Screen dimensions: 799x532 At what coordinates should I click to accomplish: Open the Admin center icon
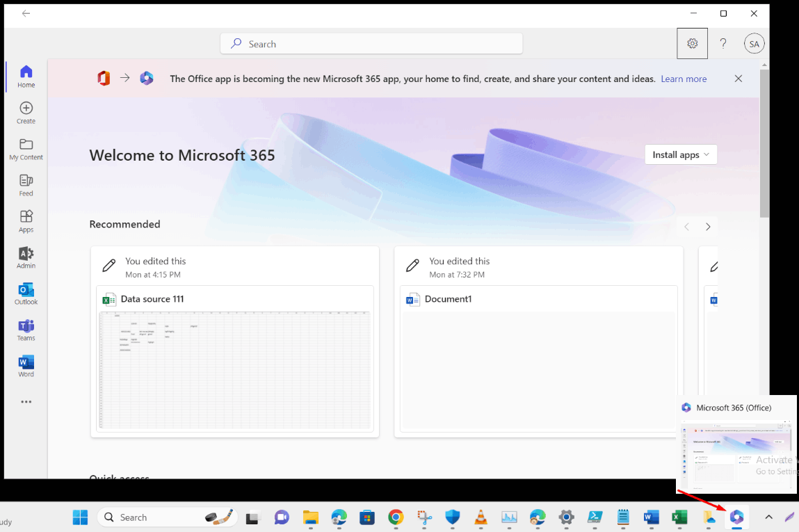pyautogui.click(x=26, y=257)
